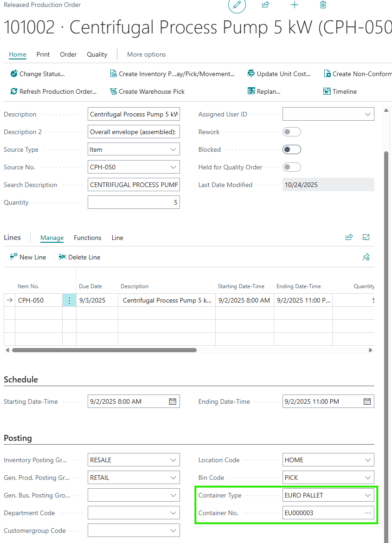The height and width of the screenshot is (543, 392).
Task: Toggle the Blocked switch
Action: 292,149
